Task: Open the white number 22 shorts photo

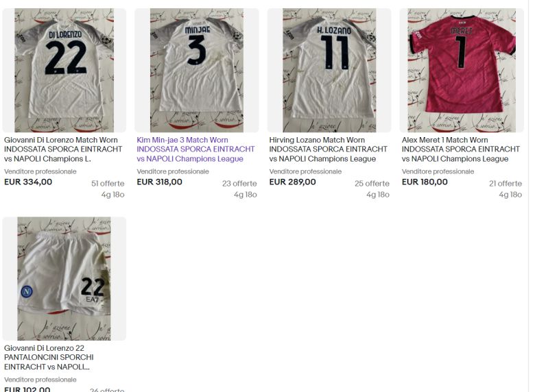Action: click(64, 278)
